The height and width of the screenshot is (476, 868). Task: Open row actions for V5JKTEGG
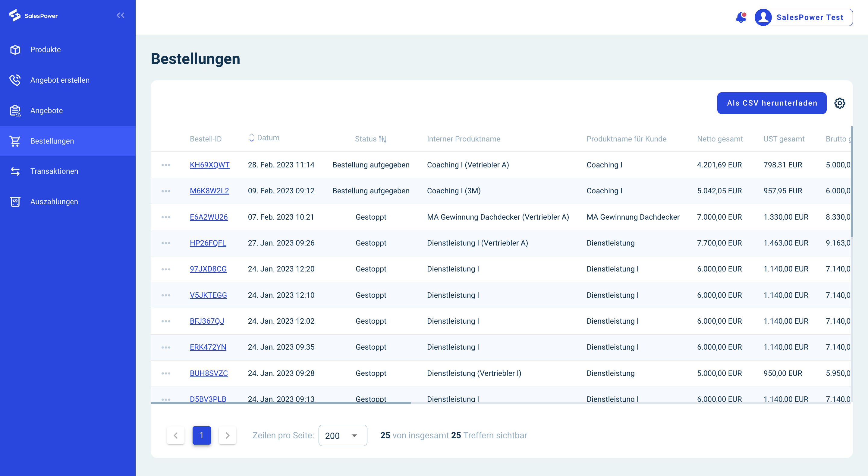(166, 295)
